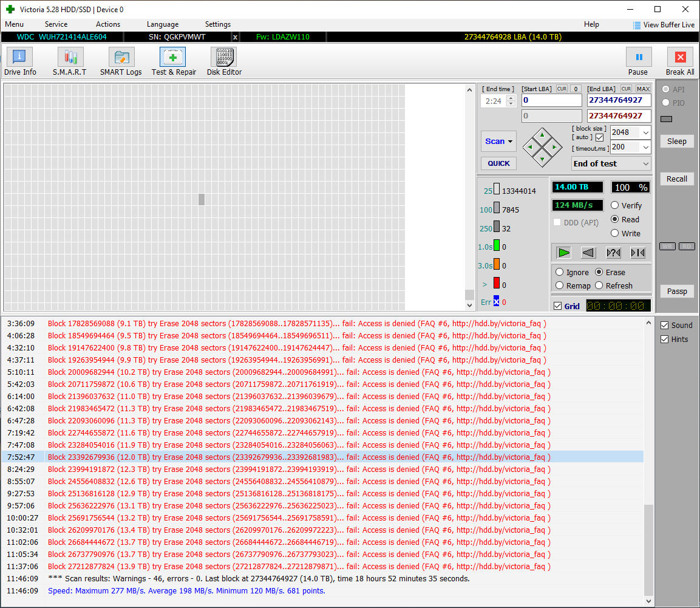The height and width of the screenshot is (608, 700).
Task: Switch to Test & Repair
Action: coord(174,62)
